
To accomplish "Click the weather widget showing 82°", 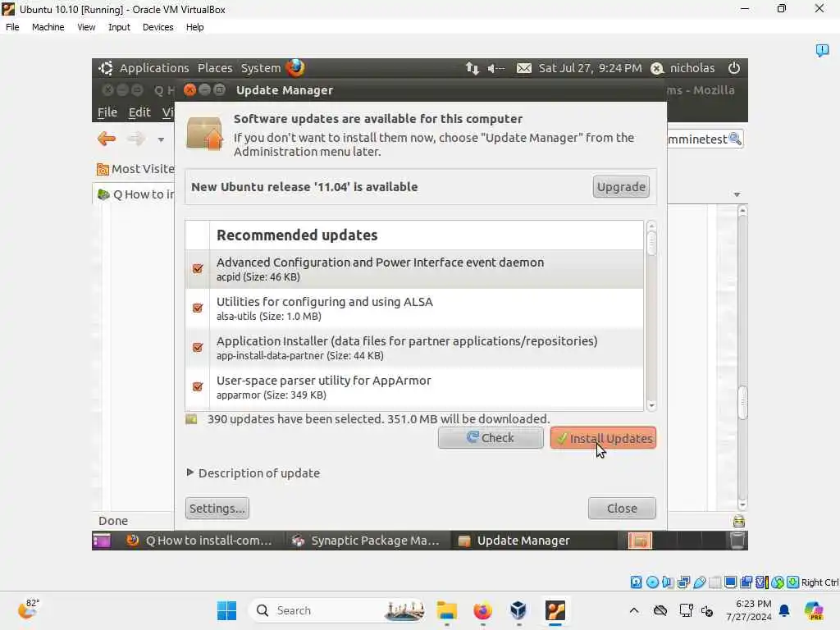I will pyautogui.click(x=29, y=609).
